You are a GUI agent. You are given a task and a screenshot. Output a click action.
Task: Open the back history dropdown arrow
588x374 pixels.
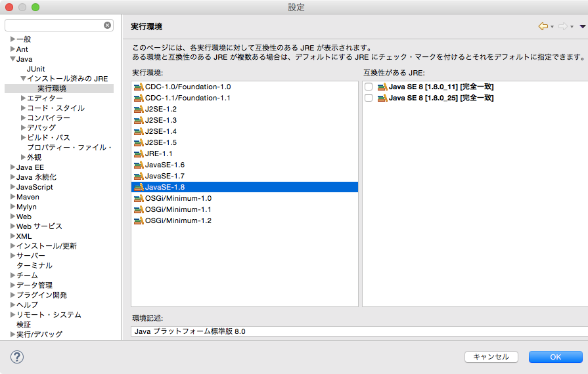tap(552, 27)
